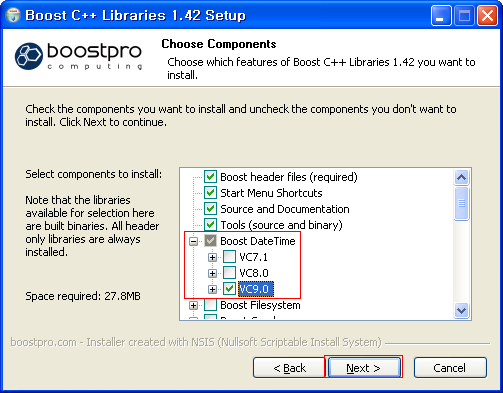Expand the VC9.0 node
503x393 pixels.
(x=212, y=289)
